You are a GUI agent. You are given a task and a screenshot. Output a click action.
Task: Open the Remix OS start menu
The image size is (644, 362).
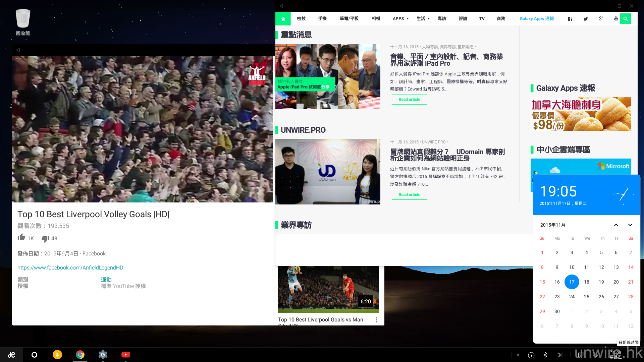coord(11,355)
